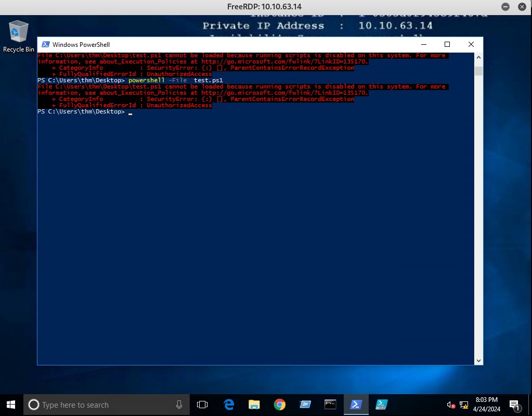
Task: Click the taskbar clock and date
Action: point(487,405)
